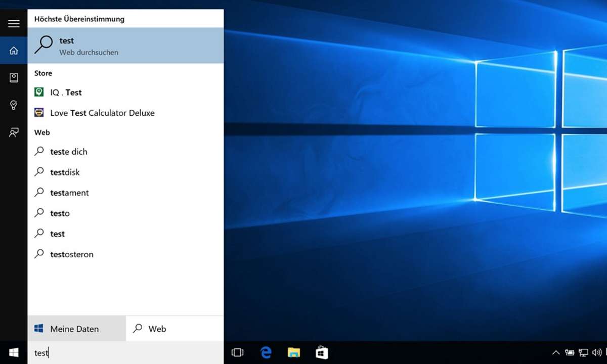The height and width of the screenshot is (364, 607).
Task: Select the Home icon in sidebar
Action: (x=14, y=50)
